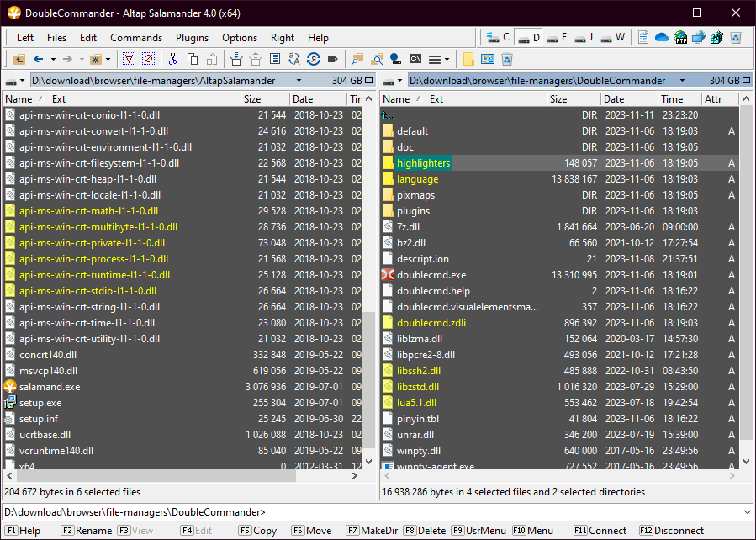756x540 pixels.
Task: Click the Pack files archive icon
Action: (x=235, y=59)
